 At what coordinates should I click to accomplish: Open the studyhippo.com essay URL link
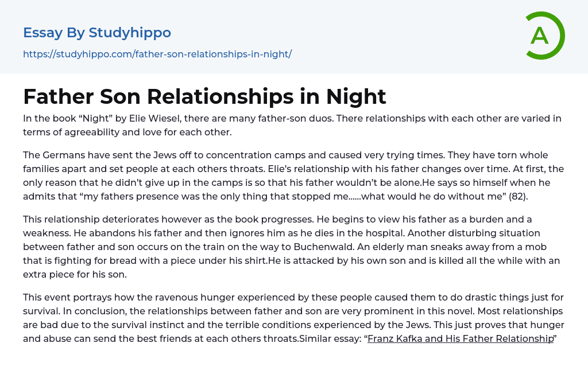click(x=157, y=54)
